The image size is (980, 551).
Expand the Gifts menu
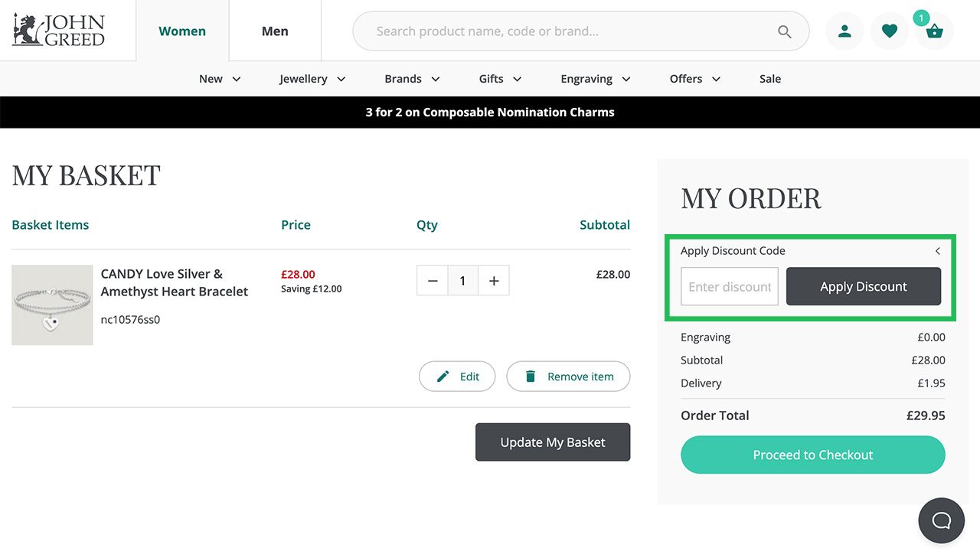500,79
